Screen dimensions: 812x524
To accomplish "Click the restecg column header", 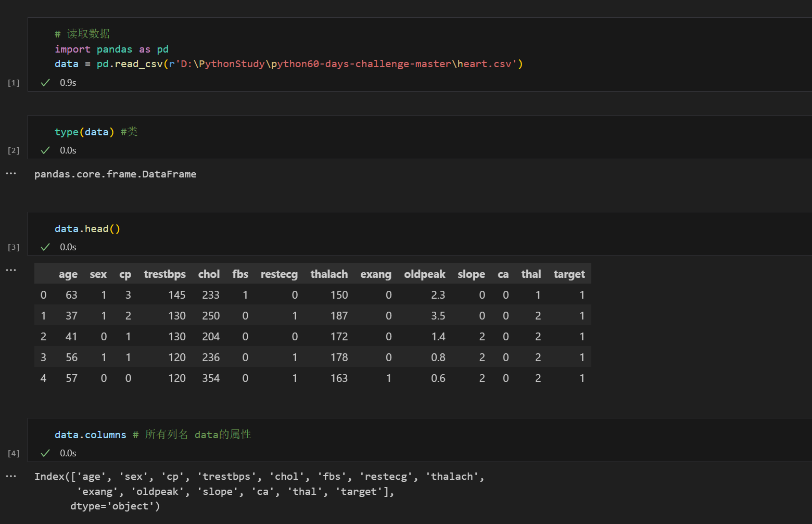I will point(280,274).
